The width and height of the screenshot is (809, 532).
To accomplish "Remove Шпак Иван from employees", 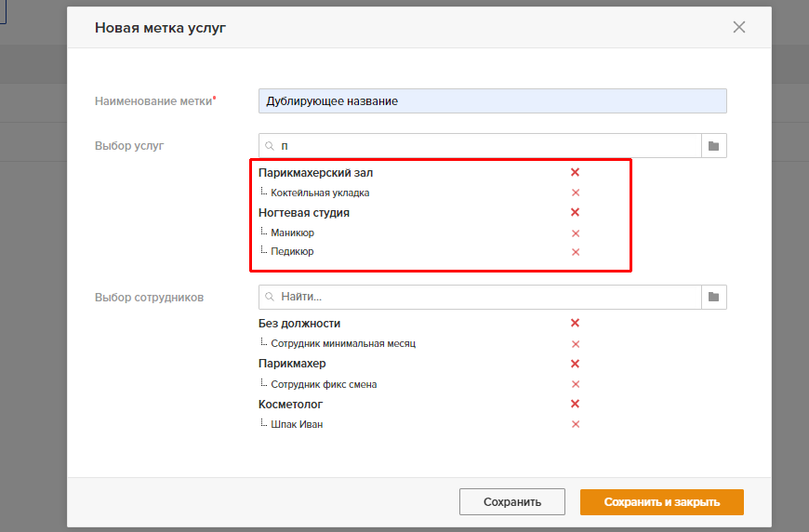I will tap(576, 424).
